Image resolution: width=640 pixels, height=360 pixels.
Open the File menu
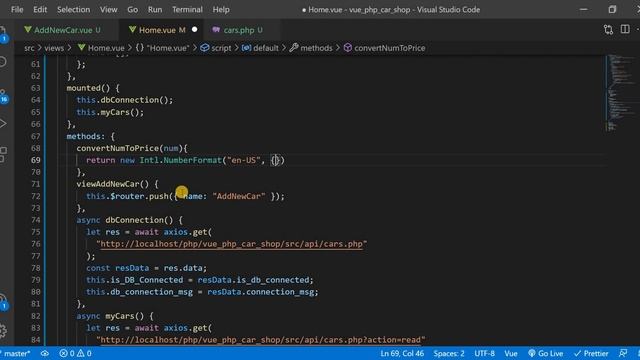tap(17, 9)
